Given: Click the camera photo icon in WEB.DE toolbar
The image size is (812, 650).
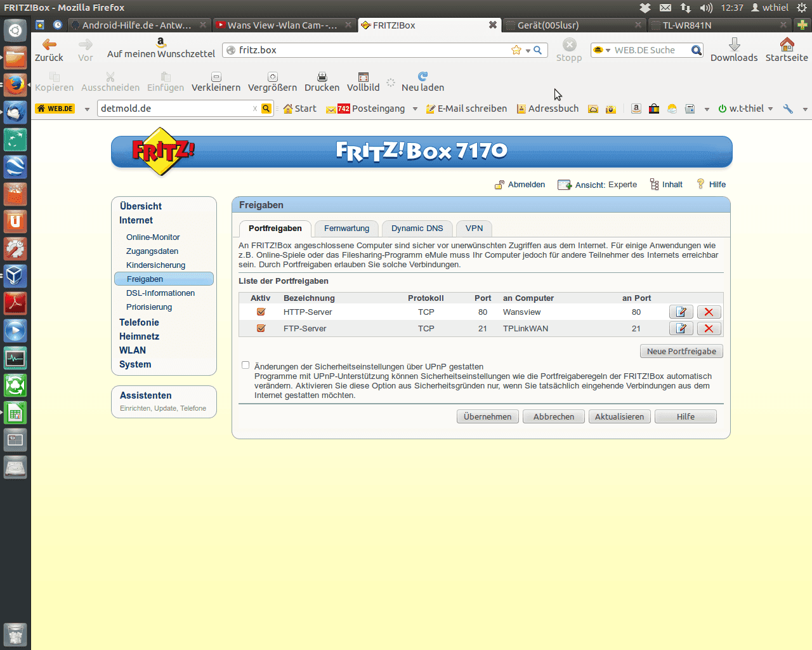Looking at the screenshot, I should coord(611,109).
